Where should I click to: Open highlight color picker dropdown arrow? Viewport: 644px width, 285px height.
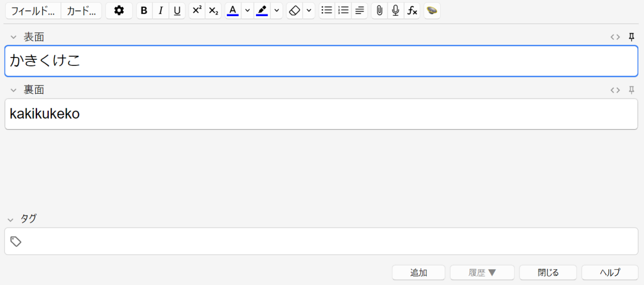pyautogui.click(x=277, y=11)
